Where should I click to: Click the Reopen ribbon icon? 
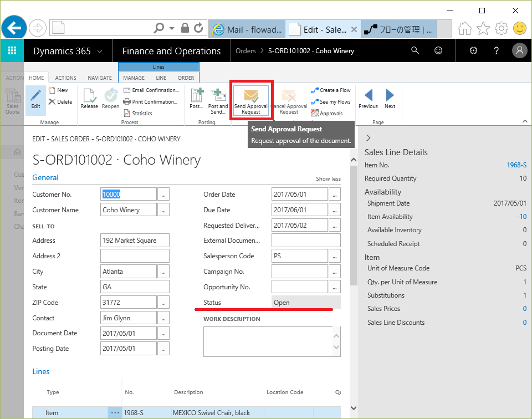tap(111, 99)
